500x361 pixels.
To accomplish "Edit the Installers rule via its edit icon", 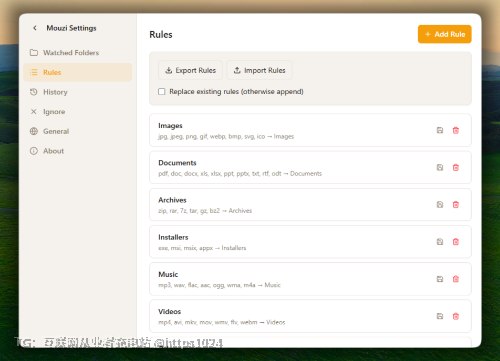I will [440, 242].
